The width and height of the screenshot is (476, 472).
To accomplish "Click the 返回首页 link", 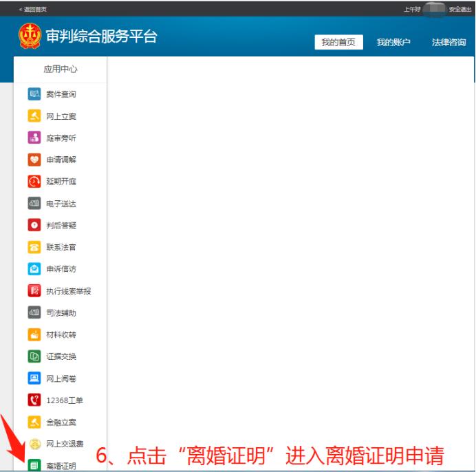I will [33, 10].
